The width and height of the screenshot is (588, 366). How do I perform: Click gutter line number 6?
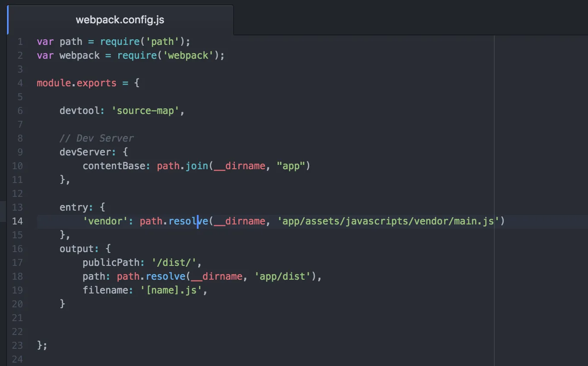click(20, 110)
